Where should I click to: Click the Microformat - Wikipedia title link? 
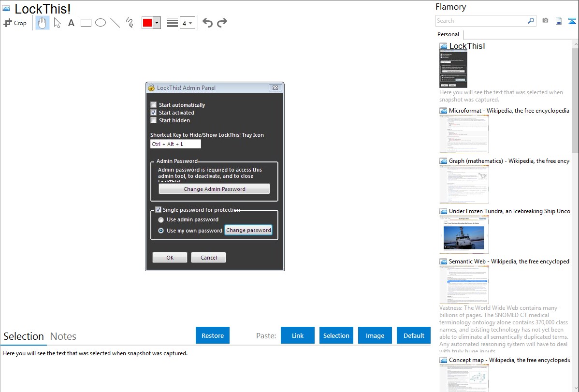pos(509,111)
